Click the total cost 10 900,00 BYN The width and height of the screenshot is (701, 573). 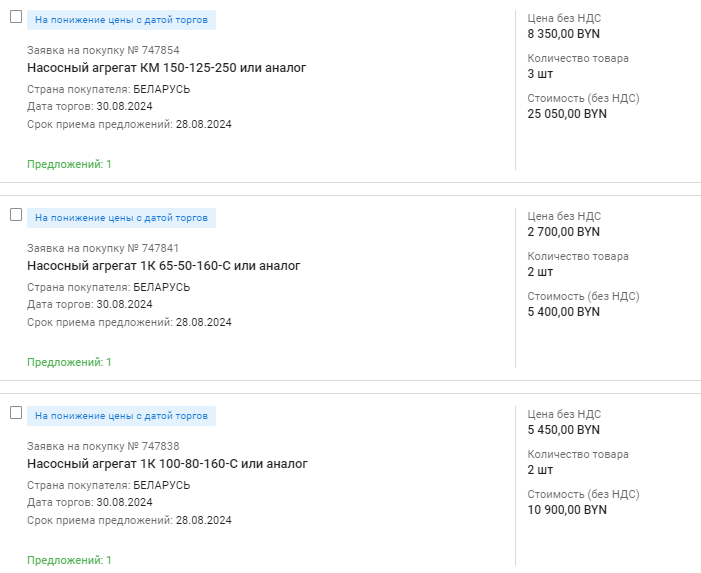[x=566, y=510]
